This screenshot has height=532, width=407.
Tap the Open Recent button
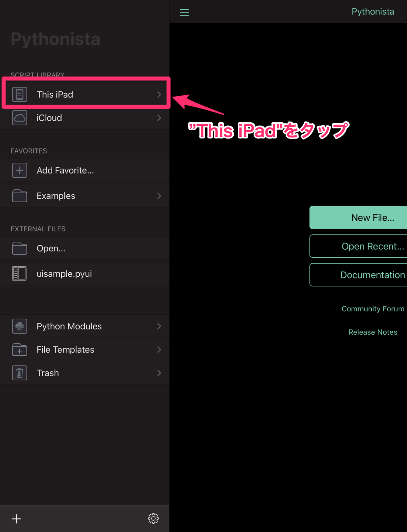373,246
